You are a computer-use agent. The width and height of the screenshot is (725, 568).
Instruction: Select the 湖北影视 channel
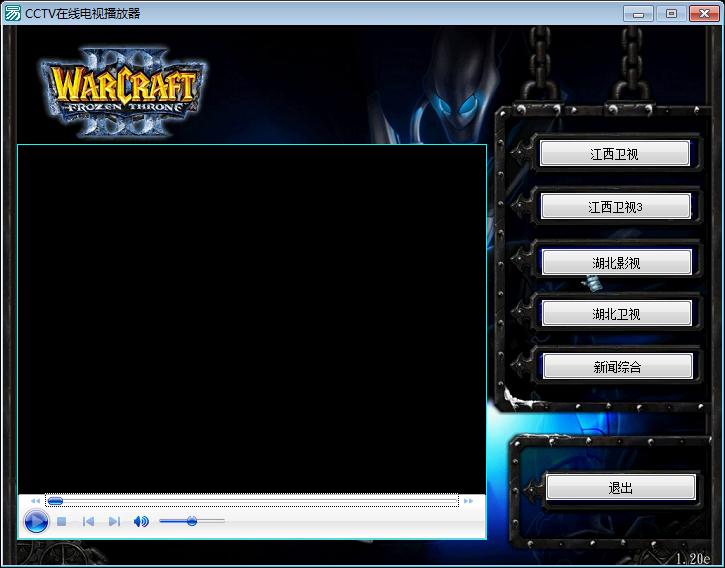pyautogui.click(x=616, y=262)
